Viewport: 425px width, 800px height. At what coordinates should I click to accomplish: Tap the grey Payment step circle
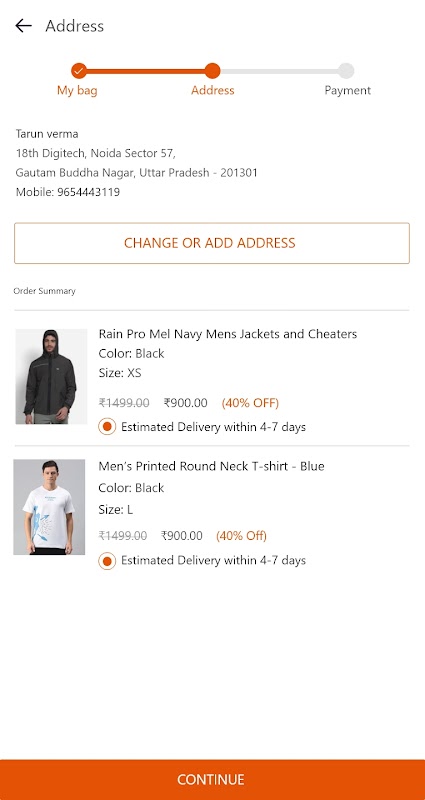[346, 71]
